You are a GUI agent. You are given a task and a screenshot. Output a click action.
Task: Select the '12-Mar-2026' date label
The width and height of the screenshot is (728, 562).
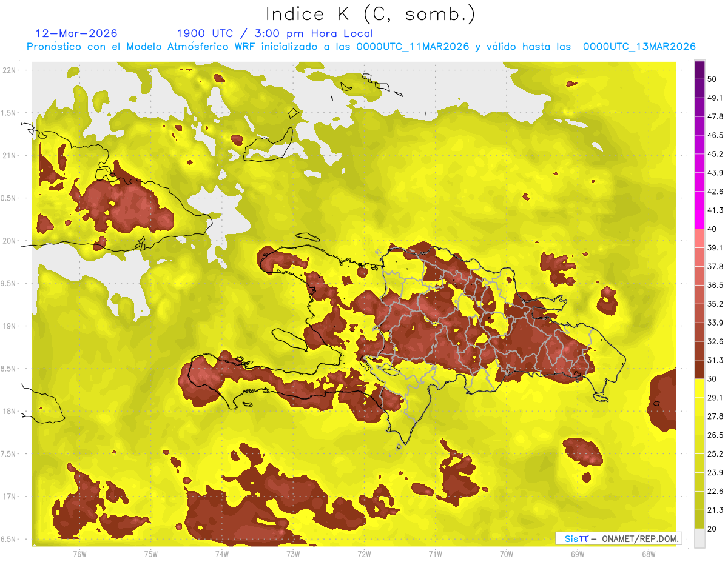76,33
